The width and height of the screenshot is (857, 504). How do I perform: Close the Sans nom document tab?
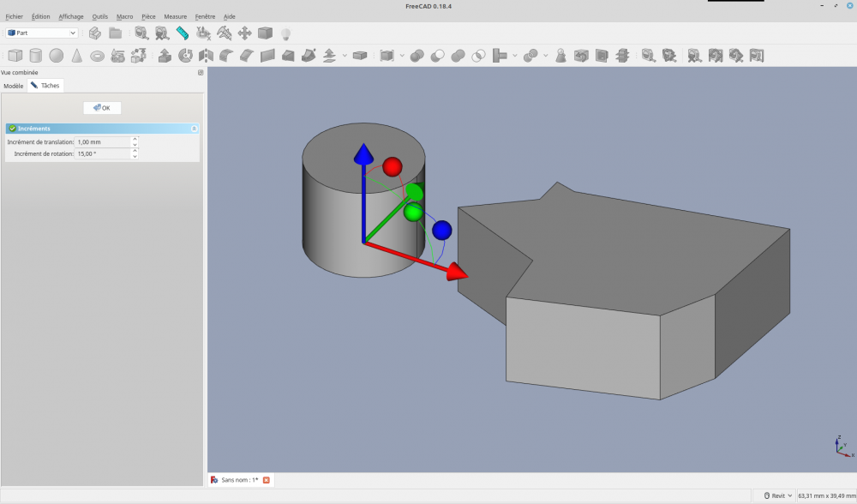(x=267, y=480)
